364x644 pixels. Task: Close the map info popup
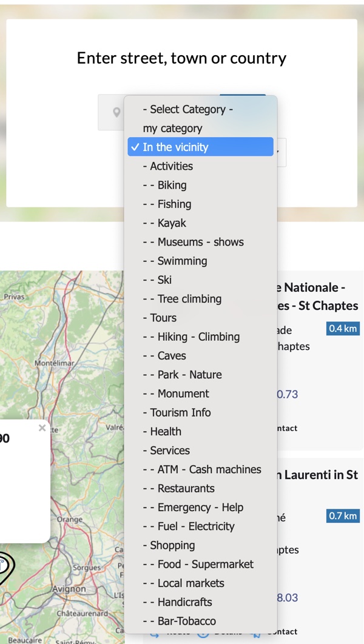click(x=42, y=428)
